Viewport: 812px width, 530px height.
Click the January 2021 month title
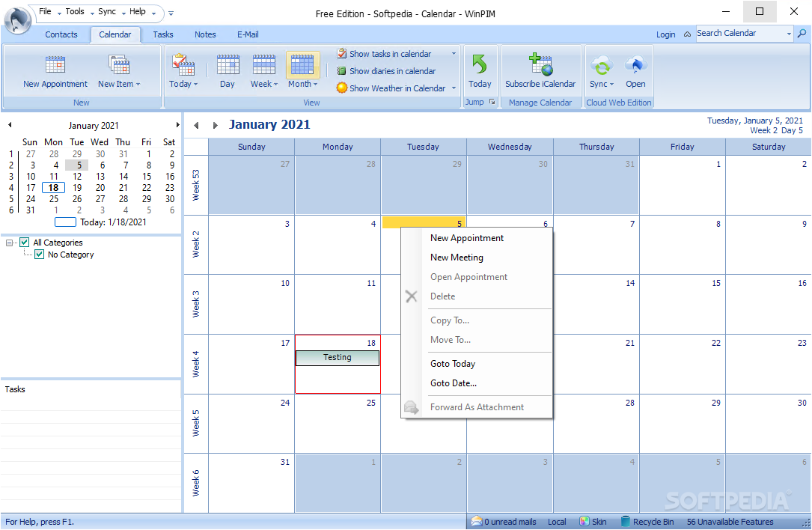[269, 125]
